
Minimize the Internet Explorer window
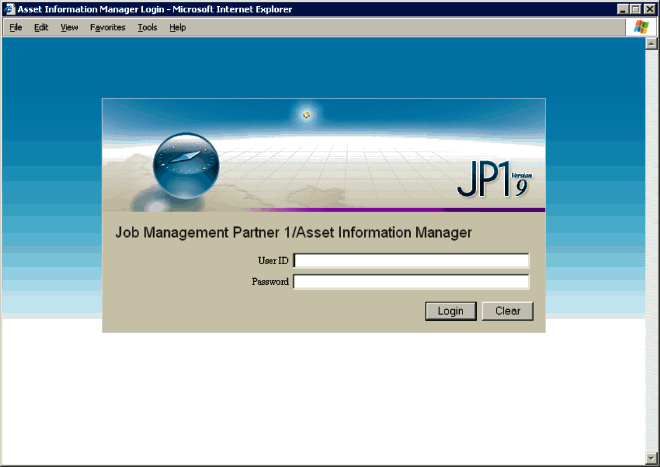tap(623, 9)
